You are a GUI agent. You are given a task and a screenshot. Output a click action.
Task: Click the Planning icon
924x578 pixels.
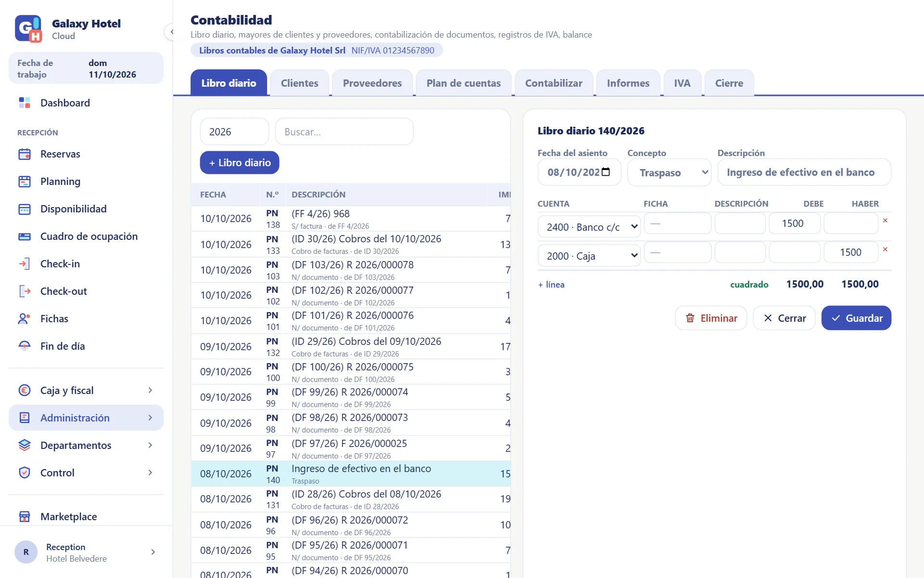point(25,182)
